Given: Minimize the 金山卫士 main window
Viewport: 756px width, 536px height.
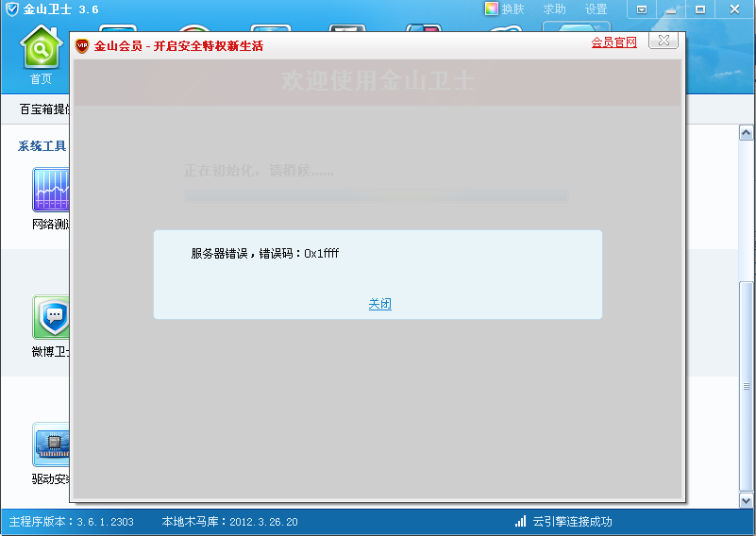Looking at the screenshot, I should pyautogui.click(x=671, y=9).
